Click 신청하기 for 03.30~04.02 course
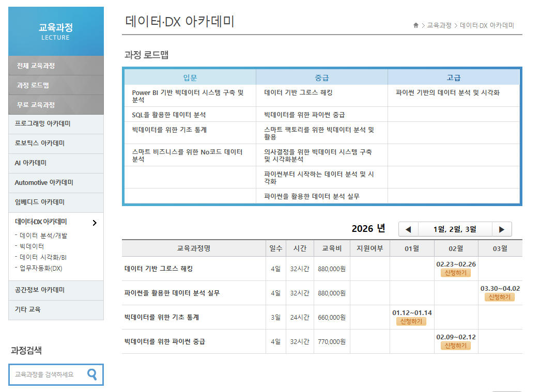541x392 pixels. point(500,297)
